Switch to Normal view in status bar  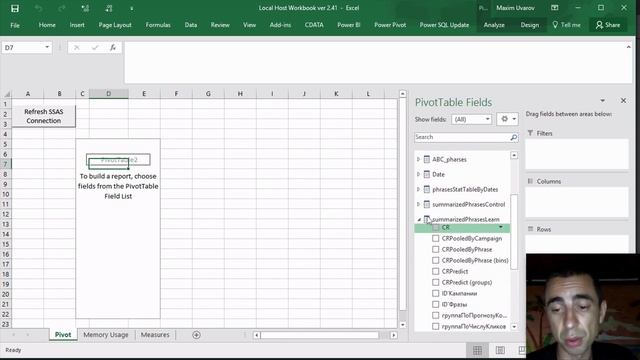click(477, 350)
